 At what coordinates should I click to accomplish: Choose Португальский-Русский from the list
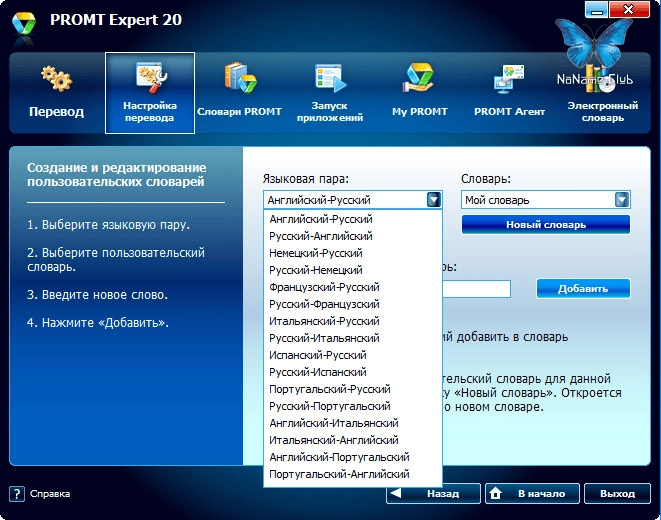(x=353, y=389)
